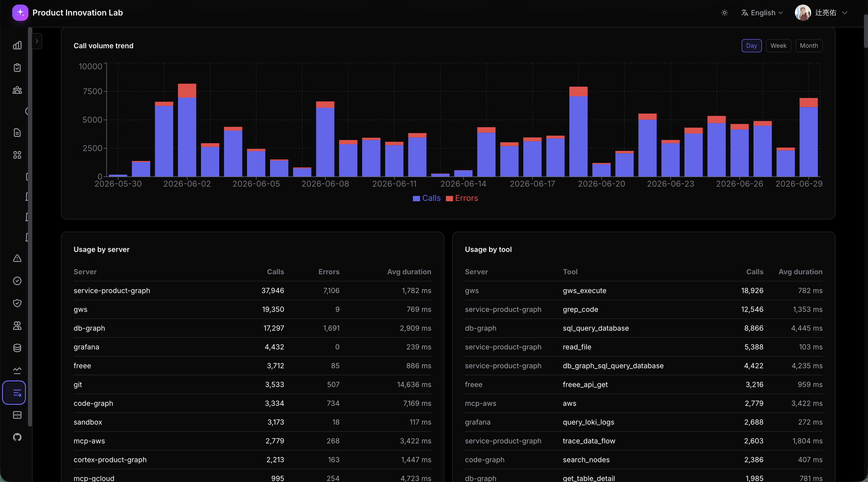This screenshot has width=868, height=482.
Task: Open the English language dropdown
Action: pyautogui.click(x=762, y=13)
